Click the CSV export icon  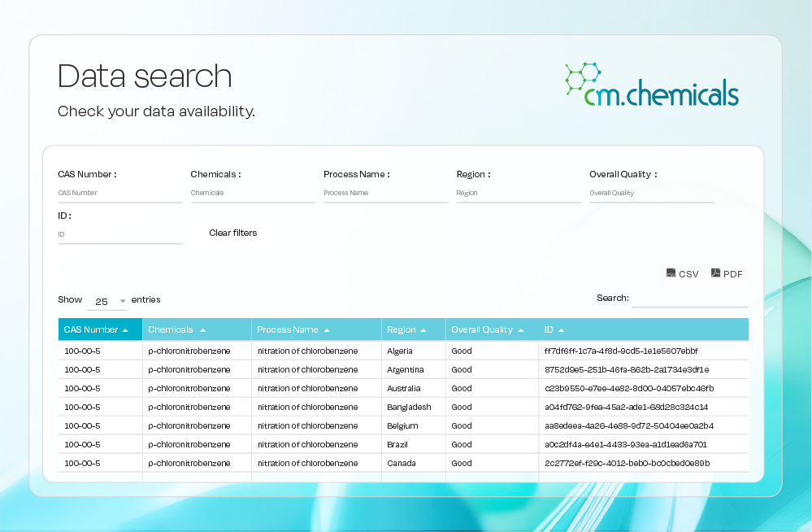click(x=671, y=273)
